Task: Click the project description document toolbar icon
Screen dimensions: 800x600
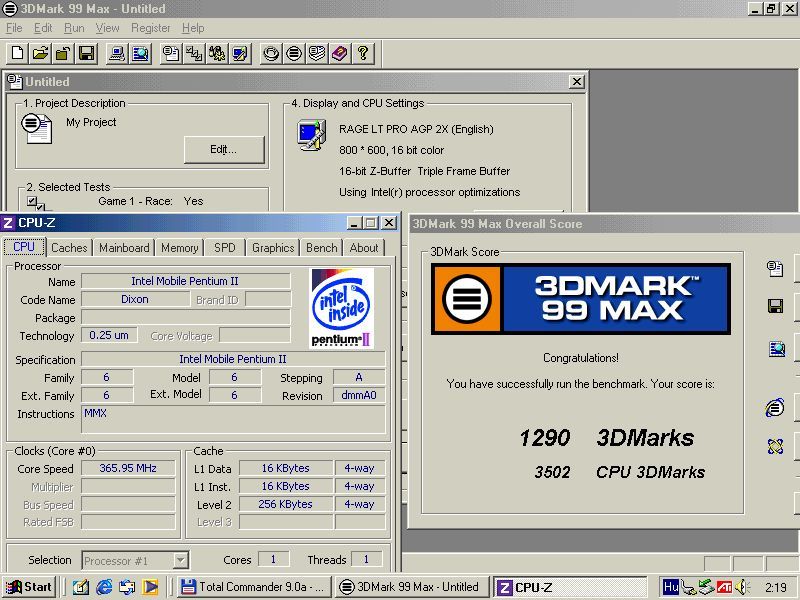Action: pyautogui.click(x=171, y=53)
